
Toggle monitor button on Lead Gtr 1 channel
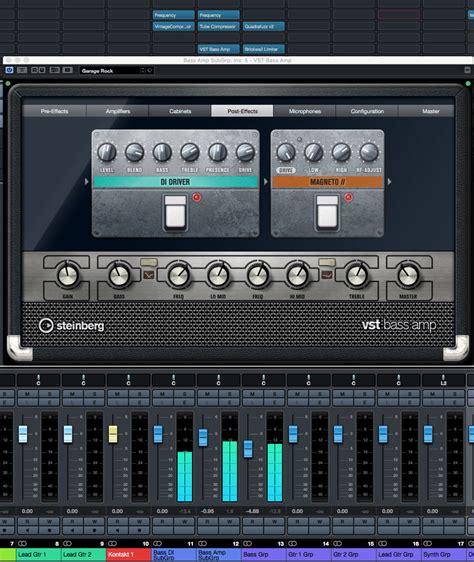pyautogui.click(x=27, y=530)
